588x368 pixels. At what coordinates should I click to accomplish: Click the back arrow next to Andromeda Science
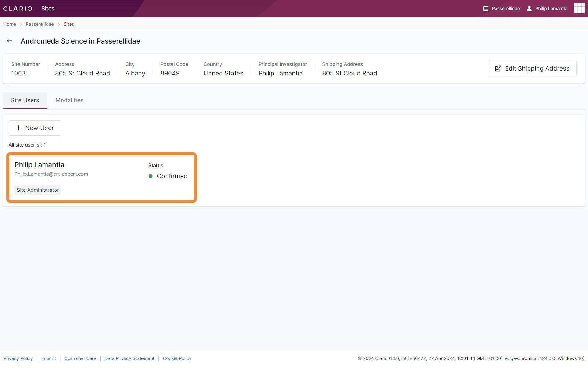coord(9,41)
